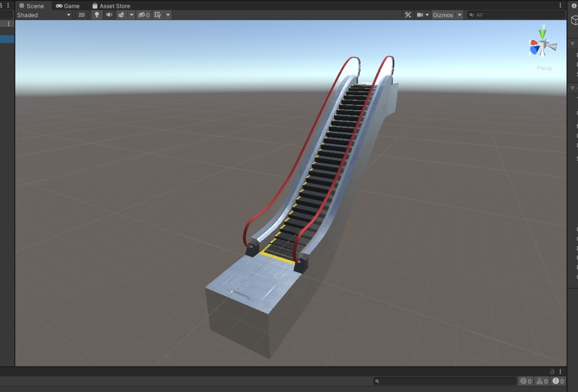Click the scene camera settings icon

coord(418,15)
